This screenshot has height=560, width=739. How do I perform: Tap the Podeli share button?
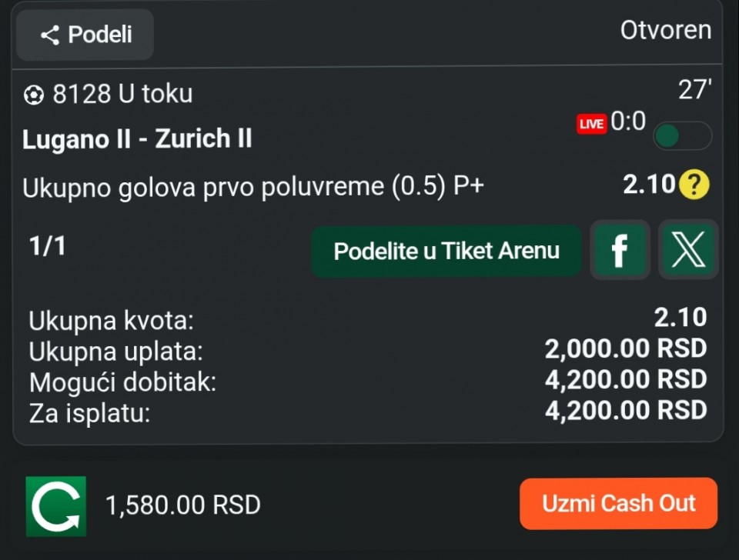coord(85,35)
